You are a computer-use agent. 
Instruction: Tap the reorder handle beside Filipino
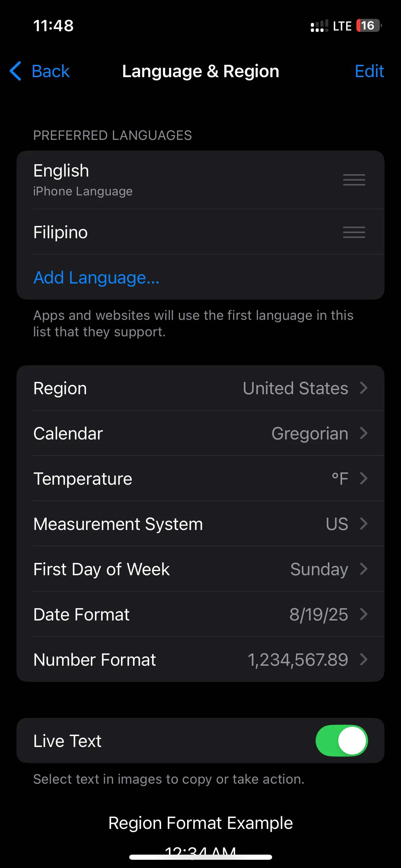pos(354,232)
